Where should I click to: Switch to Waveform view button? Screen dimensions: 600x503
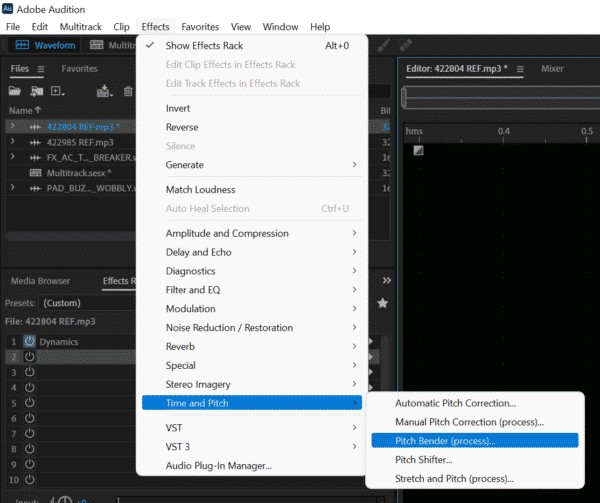click(46, 46)
